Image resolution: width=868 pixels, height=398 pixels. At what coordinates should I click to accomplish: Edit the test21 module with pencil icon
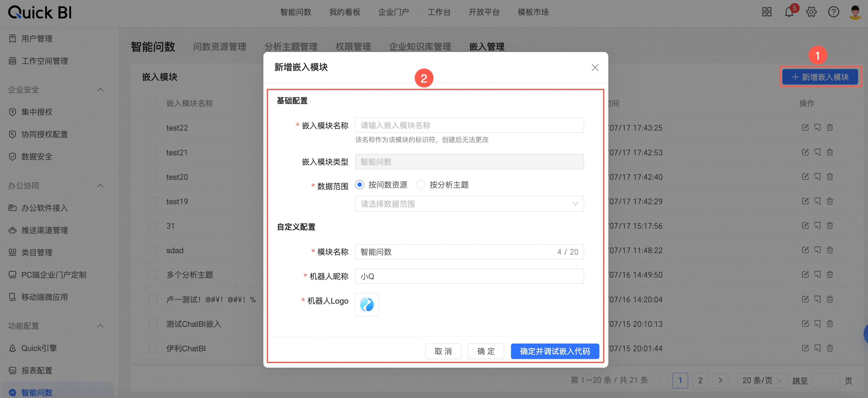click(x=805, y=152)
